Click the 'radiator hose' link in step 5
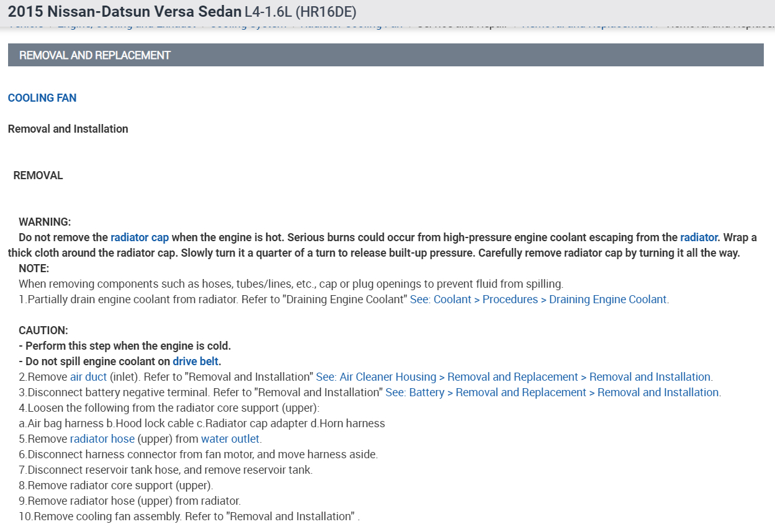This screenshot has width=775, height=532. pyautogui.click(x=102, y=439)
